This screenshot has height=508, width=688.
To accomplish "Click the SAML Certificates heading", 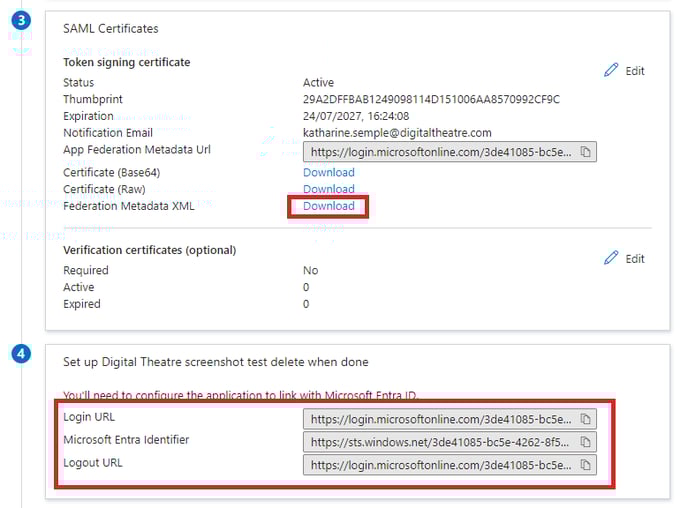I will pos(111,29).
